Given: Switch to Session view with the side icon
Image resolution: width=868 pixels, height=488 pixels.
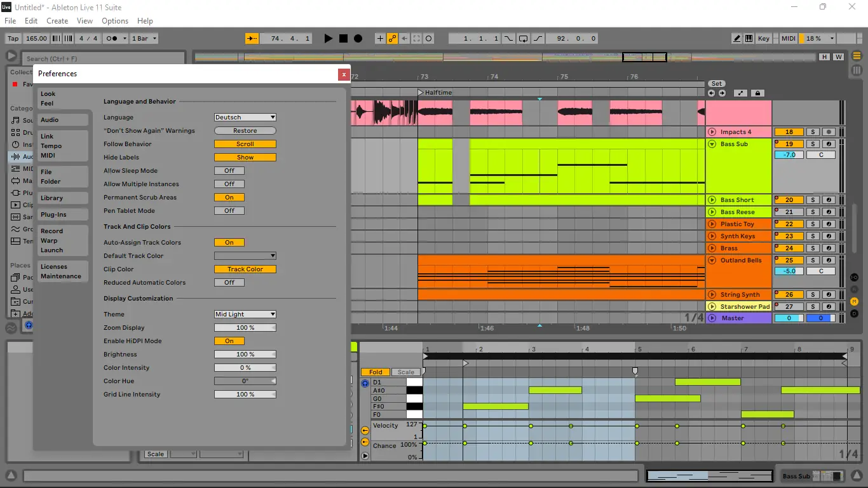Looking at the screenshot, I should 857,70.
